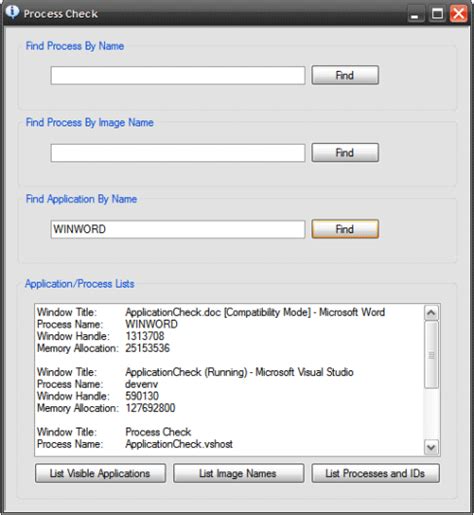Click the devenv process name

[141, 384]
